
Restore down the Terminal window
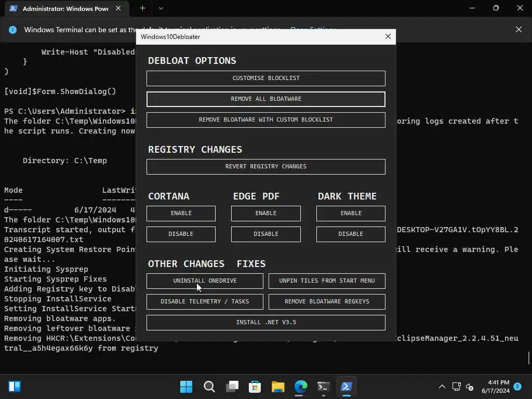[496, 8]
